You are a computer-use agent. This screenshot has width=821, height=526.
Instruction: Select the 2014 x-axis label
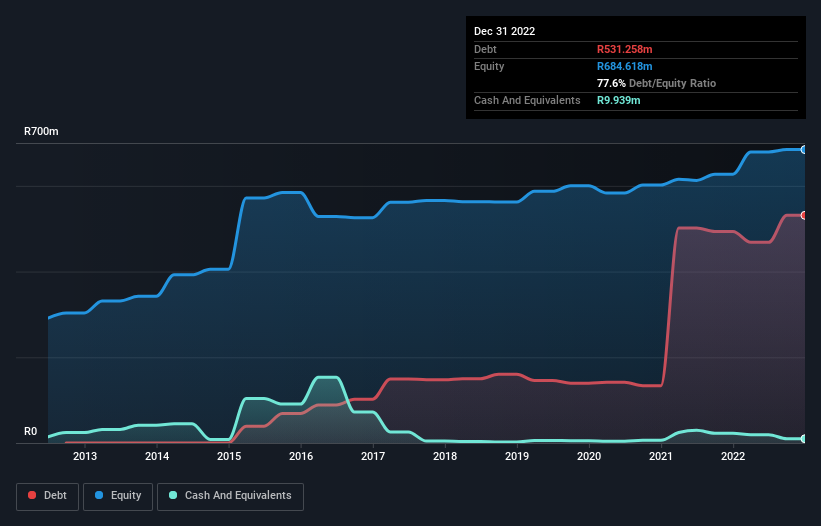(x=157, y=456)
